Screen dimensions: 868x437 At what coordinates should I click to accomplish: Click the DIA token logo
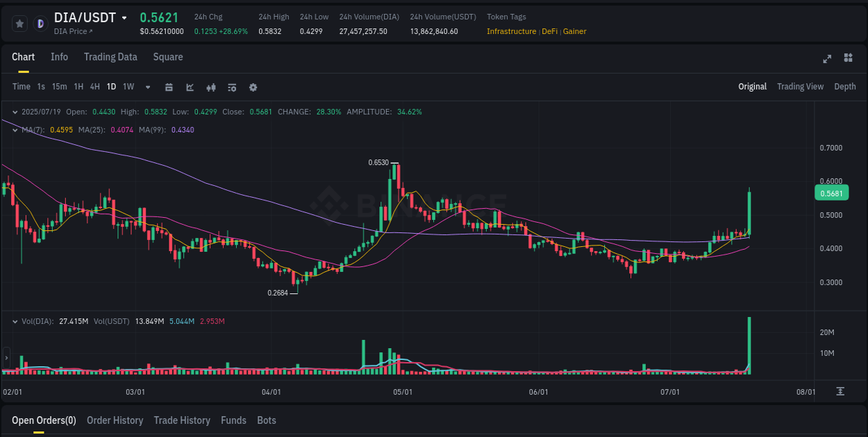[40, 23]
